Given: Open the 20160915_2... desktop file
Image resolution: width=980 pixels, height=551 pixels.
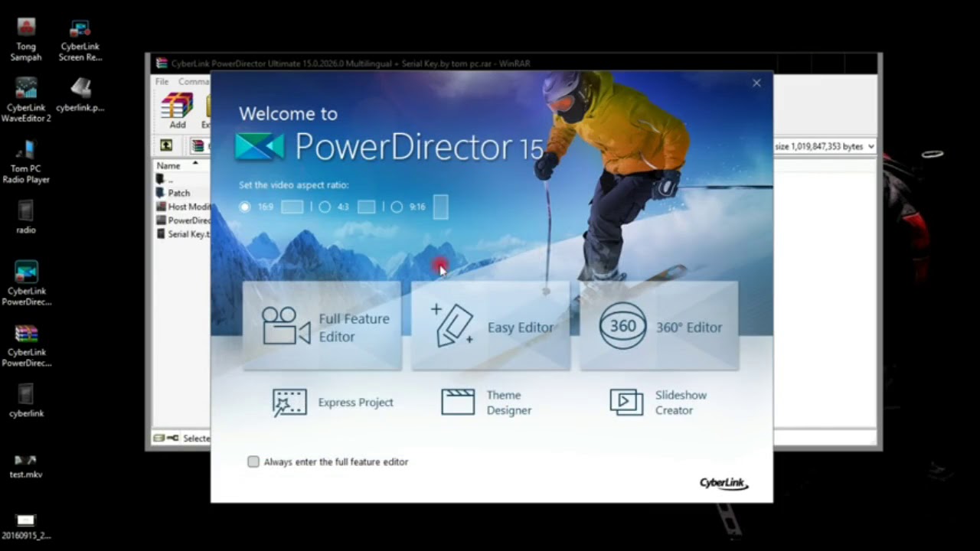Looking at the screenshot, I should tap(26, 527).
